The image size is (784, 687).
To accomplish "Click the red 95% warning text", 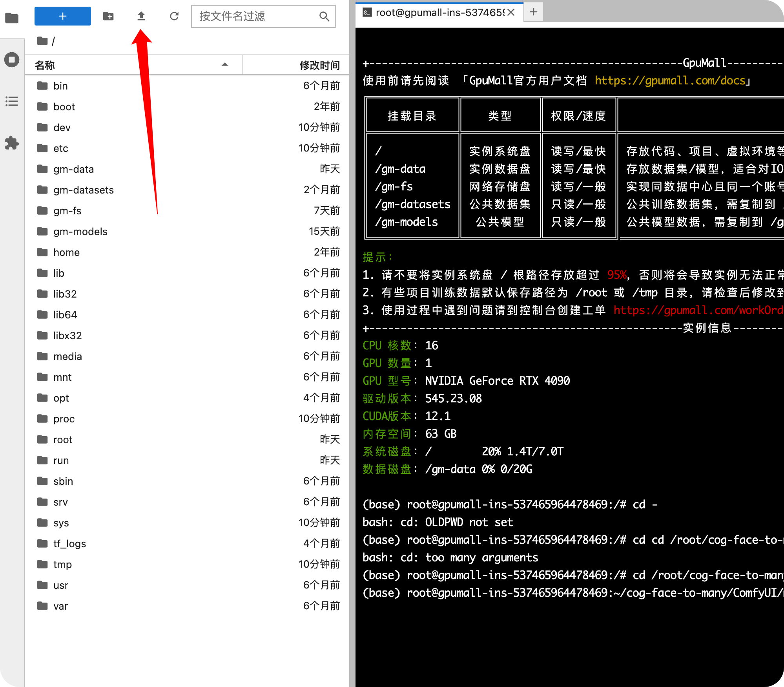I will pyautogui.click(x=617, y=275).
